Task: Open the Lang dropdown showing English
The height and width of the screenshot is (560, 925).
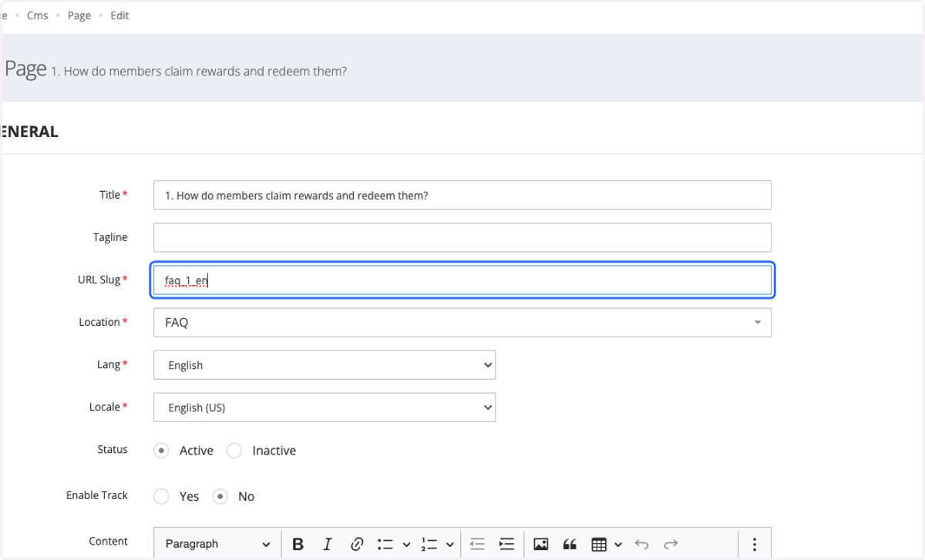Action: point(325,365)
